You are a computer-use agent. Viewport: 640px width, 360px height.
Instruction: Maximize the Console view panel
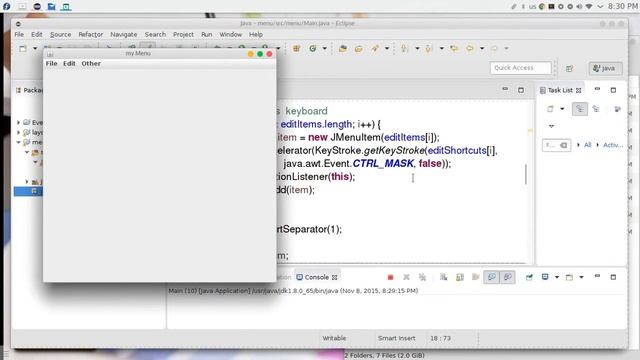coord(613,277)
